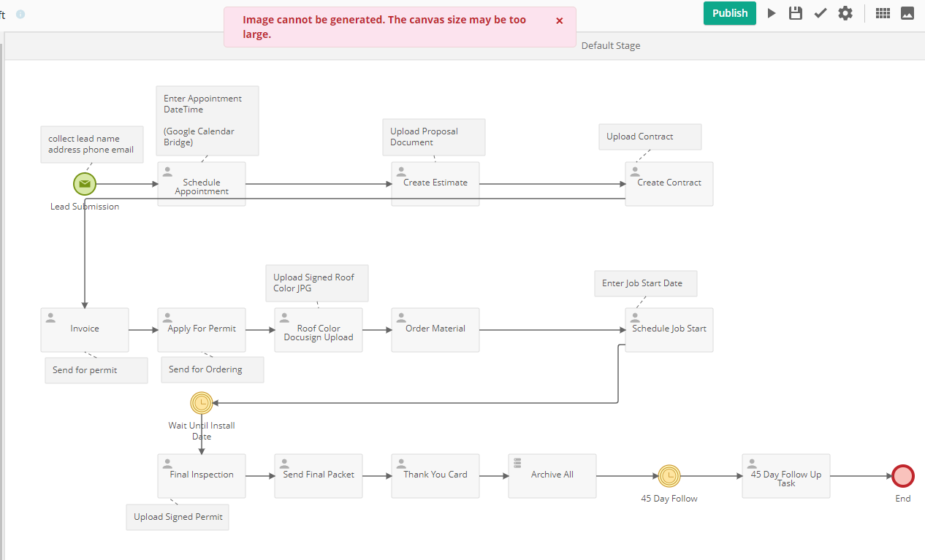
Task: Click user icon on Order Material task
Action: coord(401,318)
